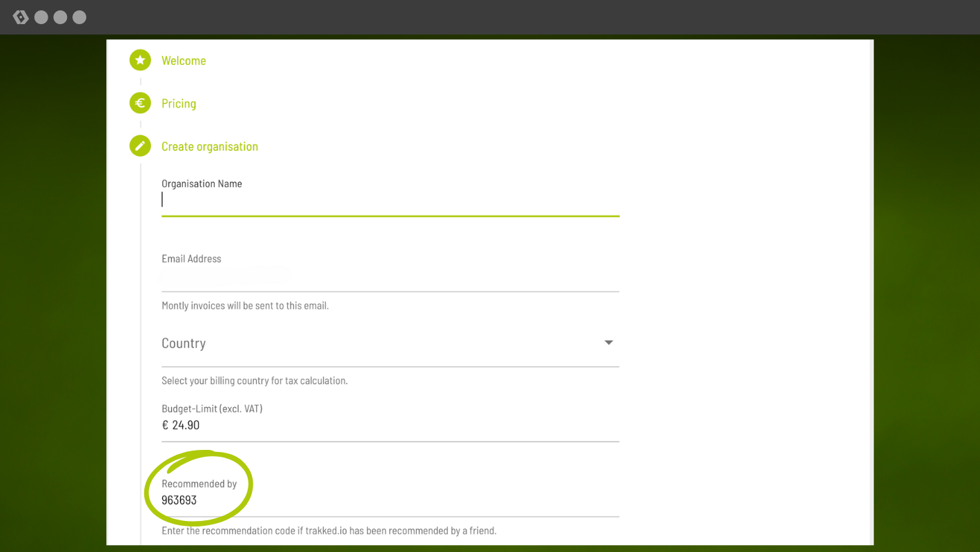Click the Budget-Limit (excl. VAT) label
This screenshot has height=552, width=980.
212,408
